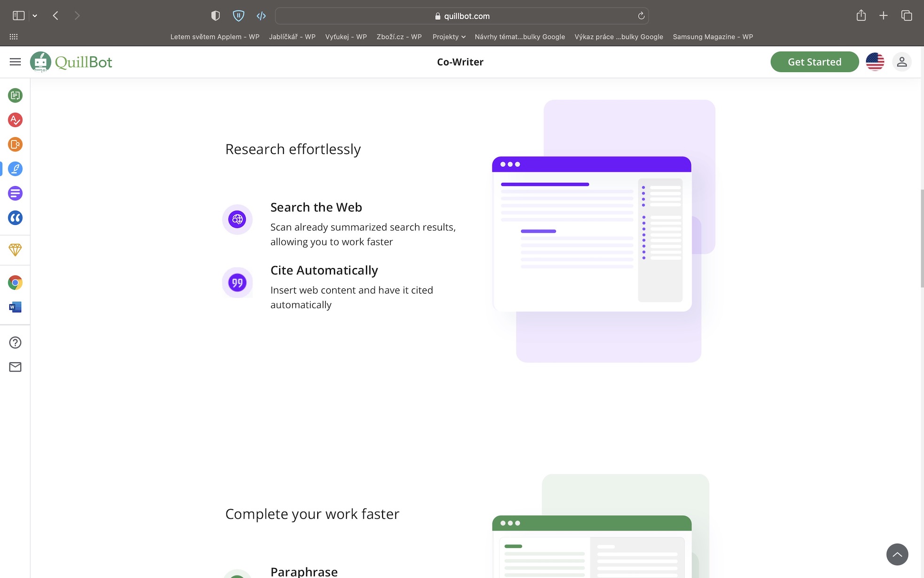Open the Word extension sidebar icon

(15, 307)
